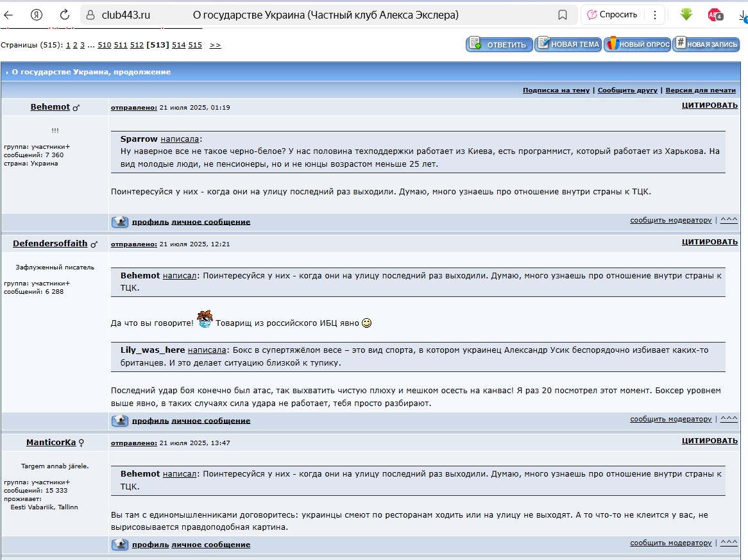748x560 pixels.
Task: Click the profile icon under ManticorKa's post
Action: pos(120,545)
